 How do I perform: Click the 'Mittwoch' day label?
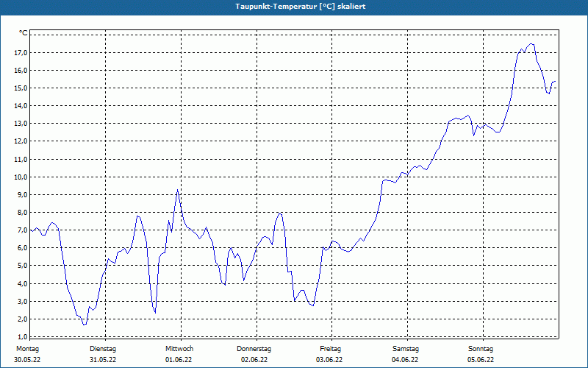pyautogui.click(x=179, y=349)
